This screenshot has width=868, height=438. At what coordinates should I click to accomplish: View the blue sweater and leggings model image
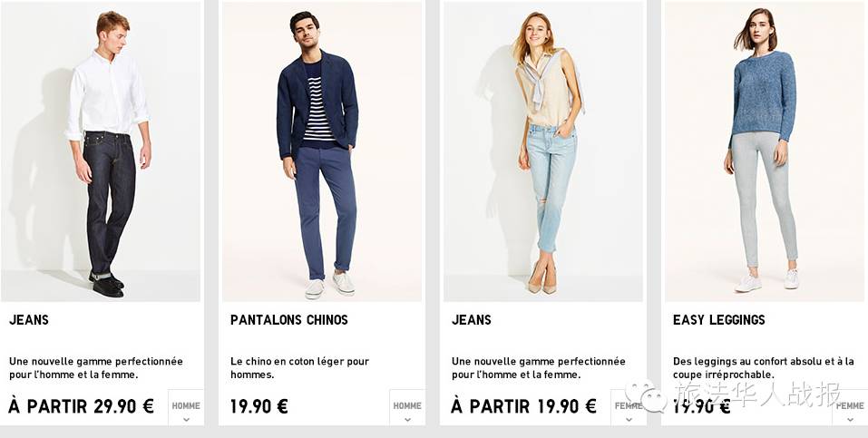pos(766,151)
